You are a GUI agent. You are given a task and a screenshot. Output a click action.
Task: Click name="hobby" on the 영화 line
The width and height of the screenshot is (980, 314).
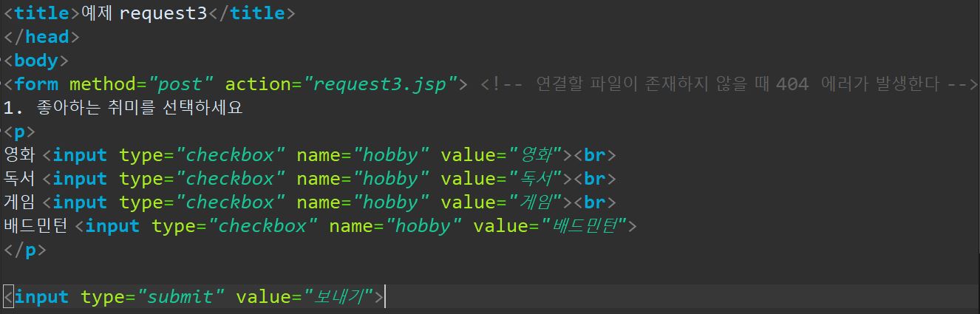click(363, 155)
